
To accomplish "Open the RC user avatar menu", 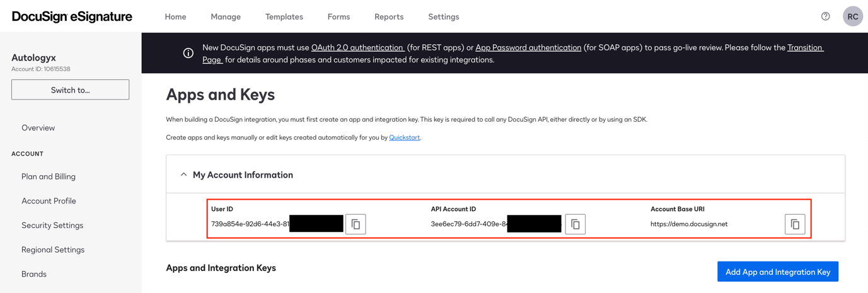I will click(853, 16).
